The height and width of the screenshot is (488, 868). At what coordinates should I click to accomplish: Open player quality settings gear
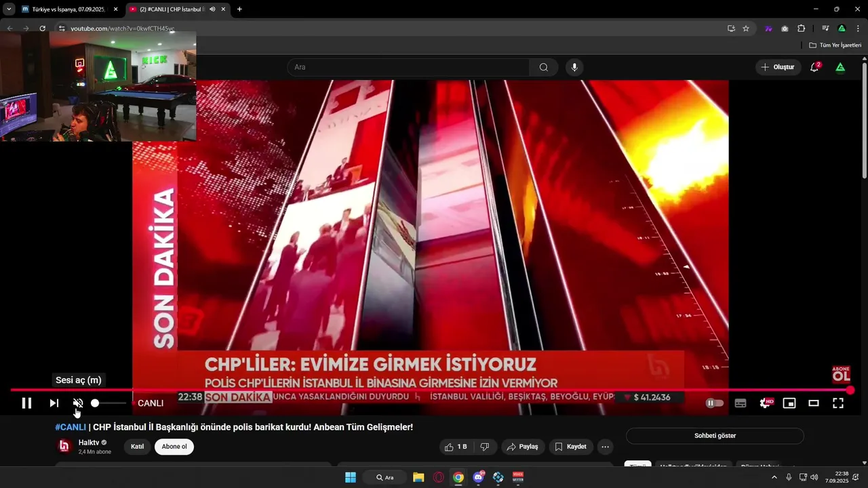point(766,403)
